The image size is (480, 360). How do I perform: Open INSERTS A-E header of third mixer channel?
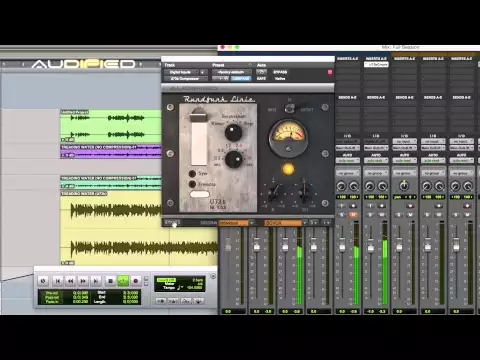pos(404,59)
